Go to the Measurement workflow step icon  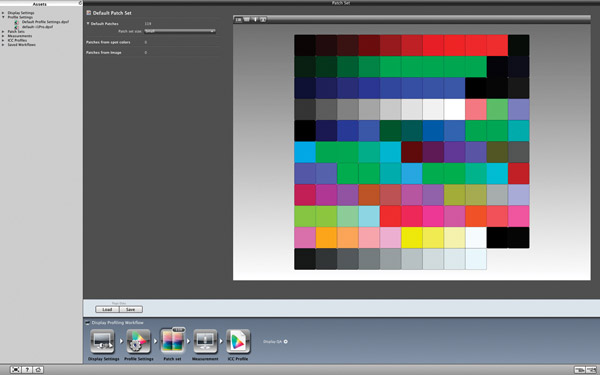(205, 341)
